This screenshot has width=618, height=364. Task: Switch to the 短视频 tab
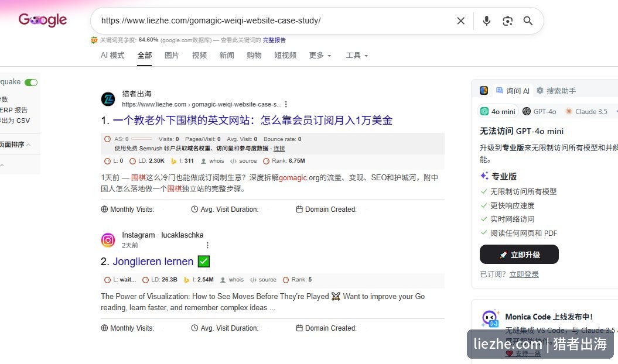285,56
